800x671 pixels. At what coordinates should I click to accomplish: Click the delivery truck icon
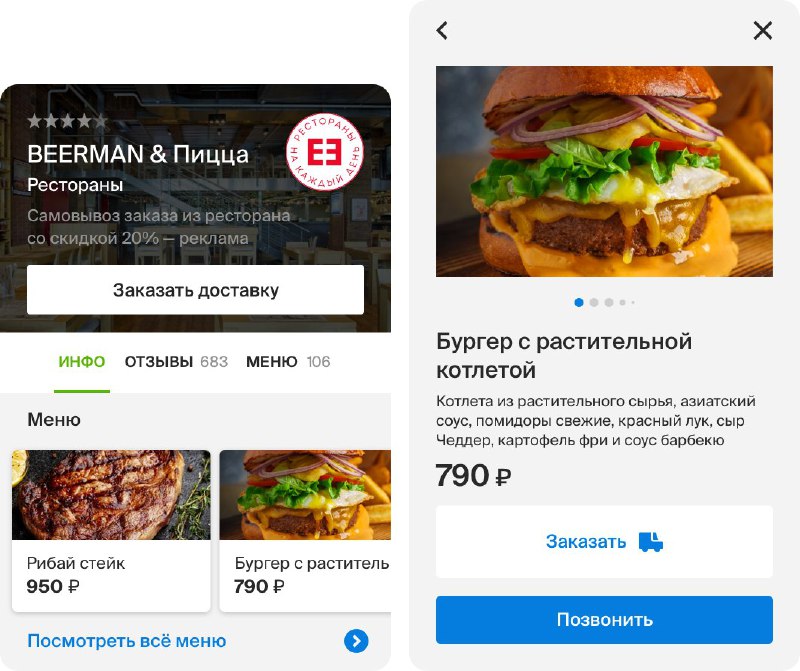(x=651, y=541)
